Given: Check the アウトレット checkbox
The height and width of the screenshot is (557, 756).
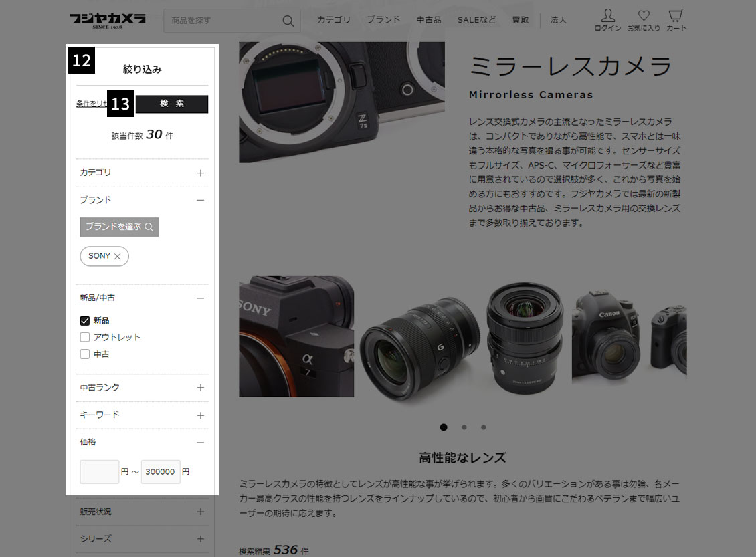Looking at the screenshot, I should point(85,337).
